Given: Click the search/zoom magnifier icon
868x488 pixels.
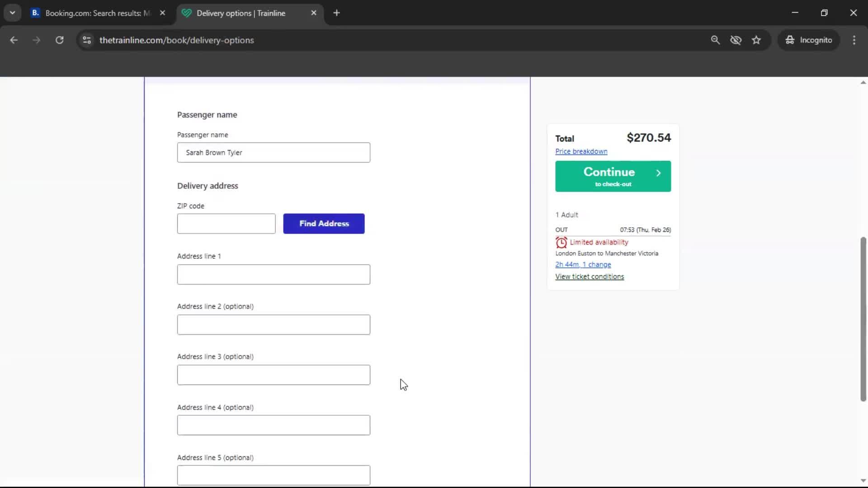Looking at the screenshot, I should (x=716, y=40).
